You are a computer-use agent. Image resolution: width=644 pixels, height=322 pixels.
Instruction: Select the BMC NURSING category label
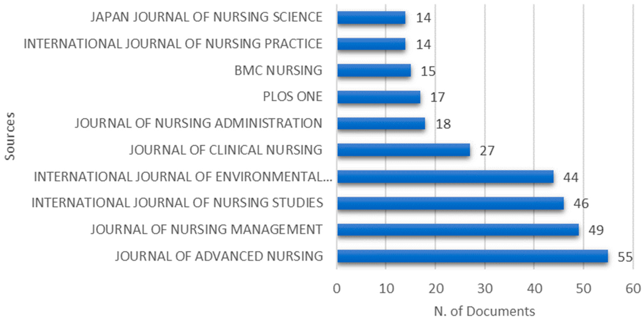278,70
